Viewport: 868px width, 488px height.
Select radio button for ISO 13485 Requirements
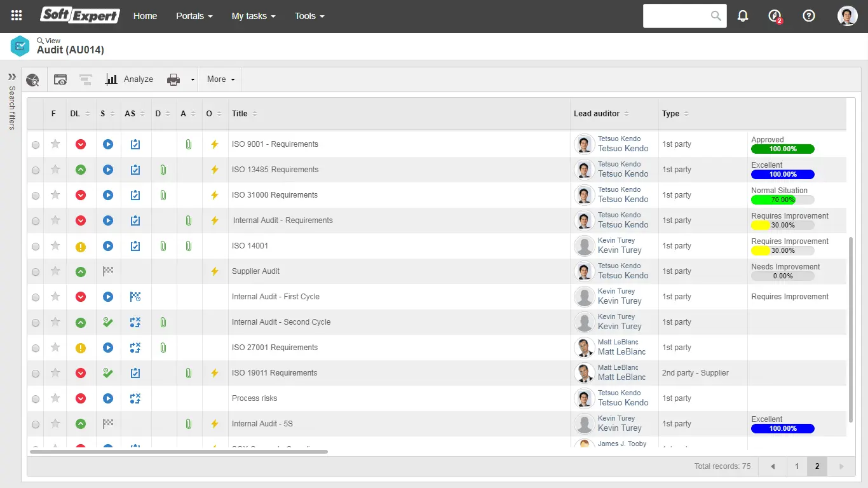point(36,170)
